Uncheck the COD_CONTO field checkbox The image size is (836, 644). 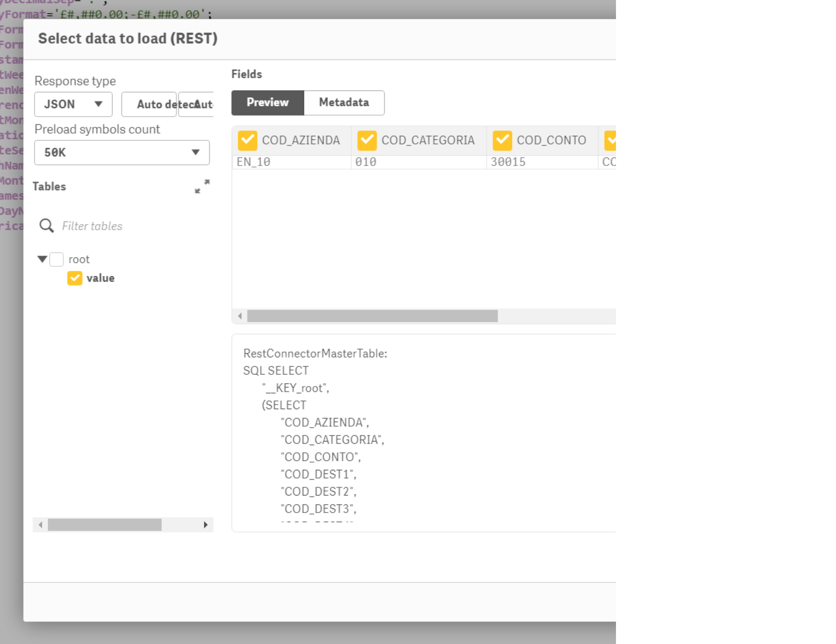502,140
